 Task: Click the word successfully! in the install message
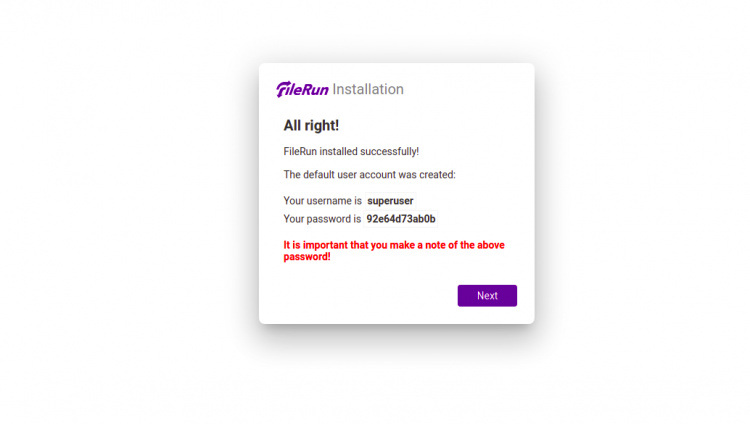[389, 152]
